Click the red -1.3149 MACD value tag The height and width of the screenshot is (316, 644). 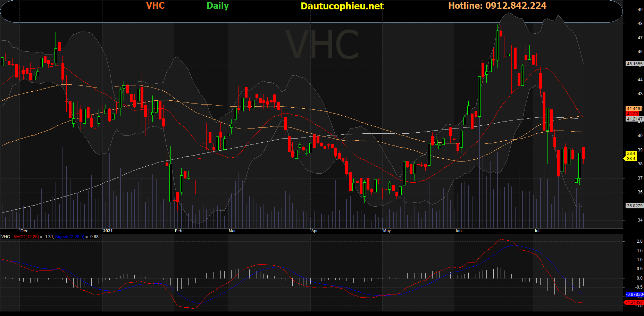click(x=634, y=302)
